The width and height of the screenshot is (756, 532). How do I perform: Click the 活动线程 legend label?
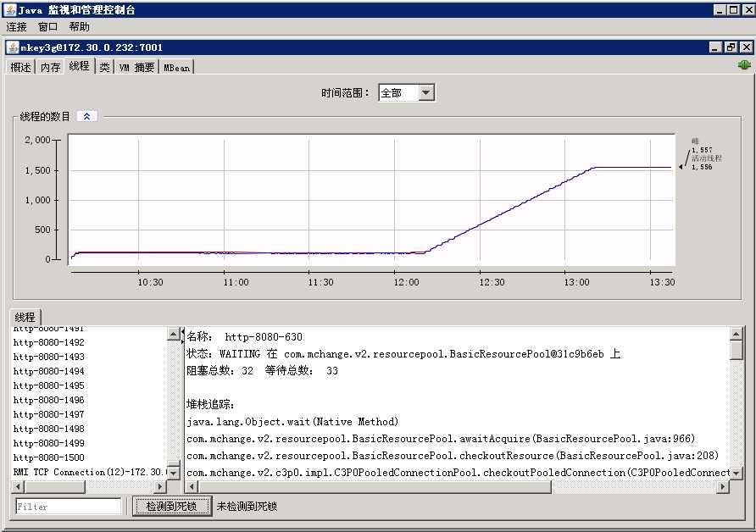706,158
